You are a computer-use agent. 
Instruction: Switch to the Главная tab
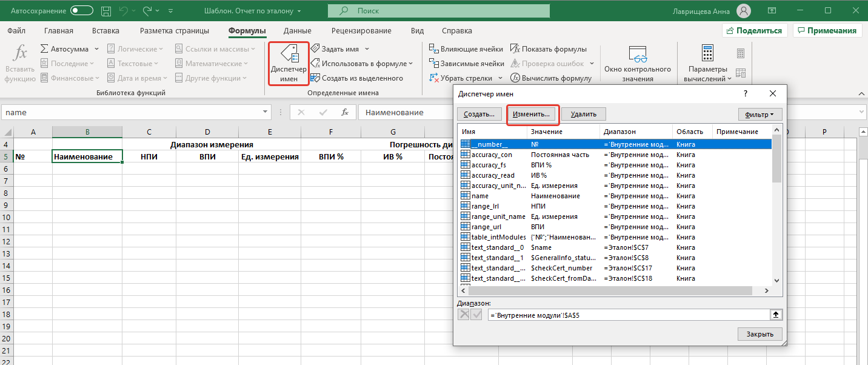(x=59, y=31)
